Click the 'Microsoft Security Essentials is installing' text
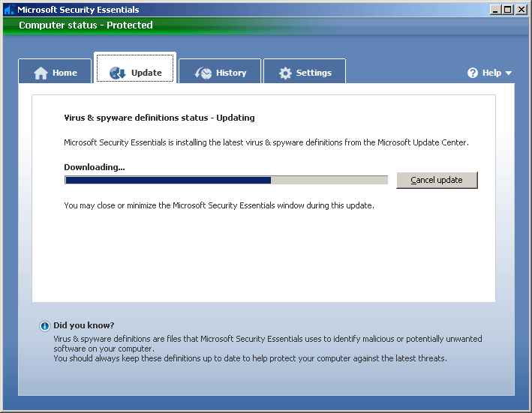Screen dimensions: 532x413 click(x=266, y=142)
